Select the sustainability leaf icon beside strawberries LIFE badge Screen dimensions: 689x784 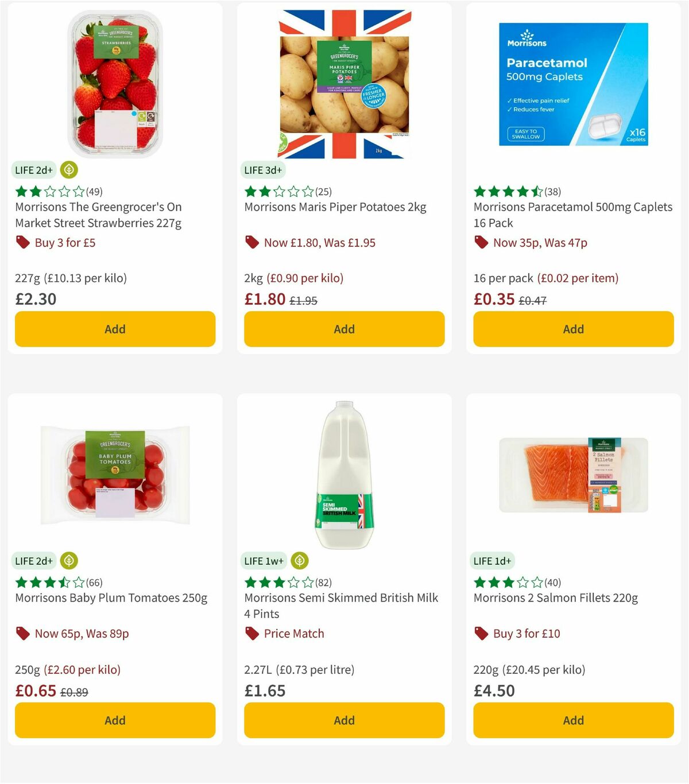point(69,170)
